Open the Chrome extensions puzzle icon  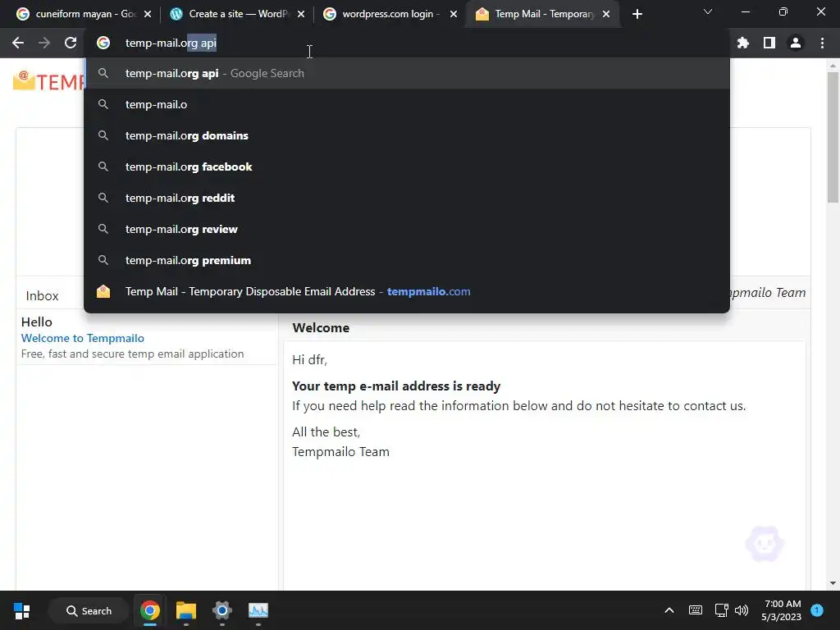[x=742, y=43]
